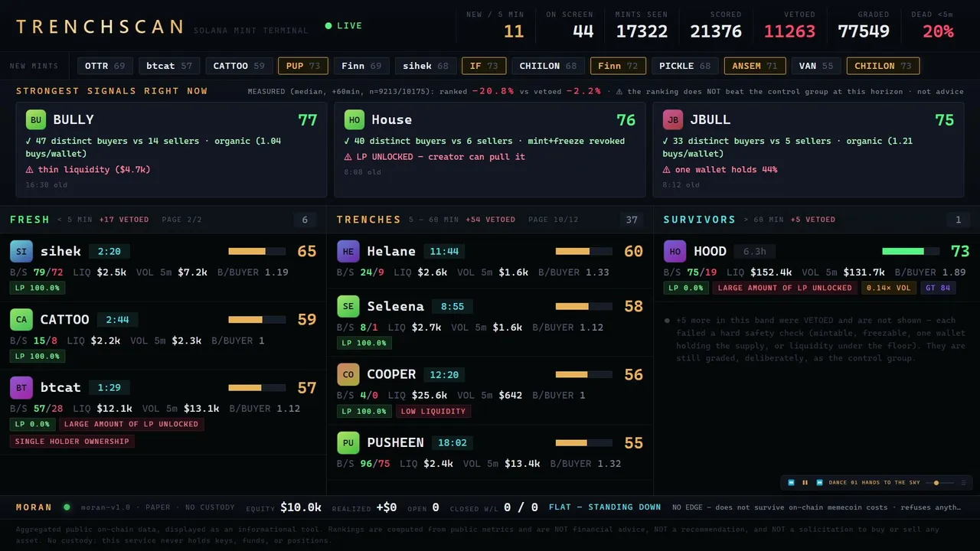Click the HOOD green score bar
The width and height of the screenshot is (980, 551).
tap(910, 251)
